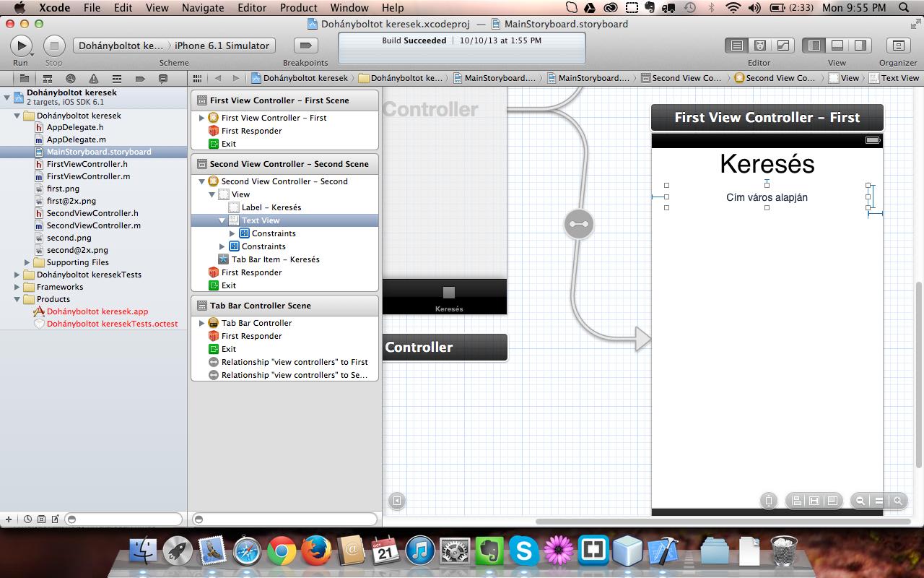This screenshot has height=578, width=924.
Task: Collapse the Dohányboltot keresek group folder
Action: point(17,116)
